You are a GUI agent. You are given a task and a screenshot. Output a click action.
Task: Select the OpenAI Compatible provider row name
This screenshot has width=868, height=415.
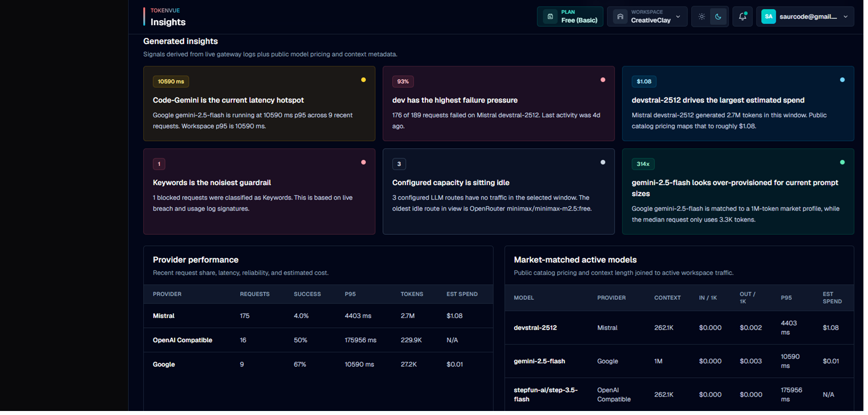point(183,340)
